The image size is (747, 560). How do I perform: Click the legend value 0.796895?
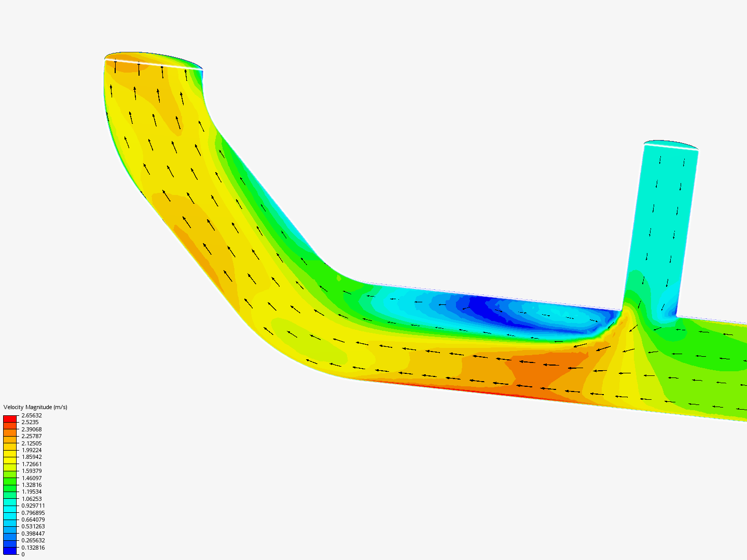point(33,513)
